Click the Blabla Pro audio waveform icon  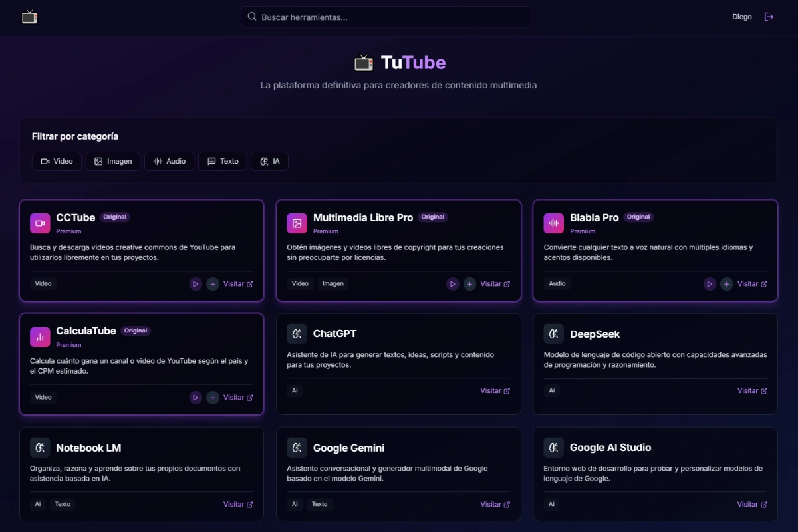coord(553,223)
